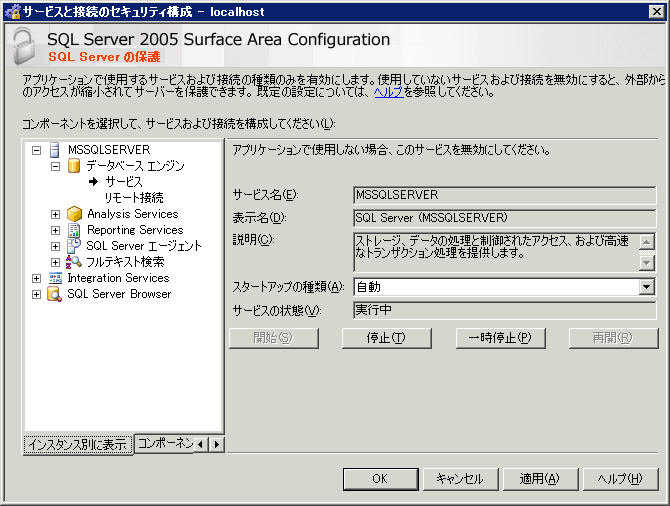
Task: Select the リモート接続 tree item
Action: click(134, 197)
